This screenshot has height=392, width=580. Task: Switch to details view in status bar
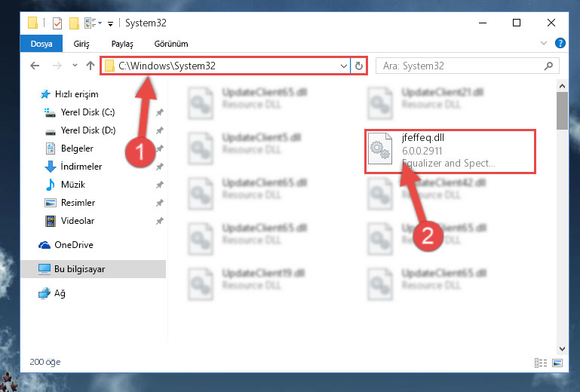point(541,363)
